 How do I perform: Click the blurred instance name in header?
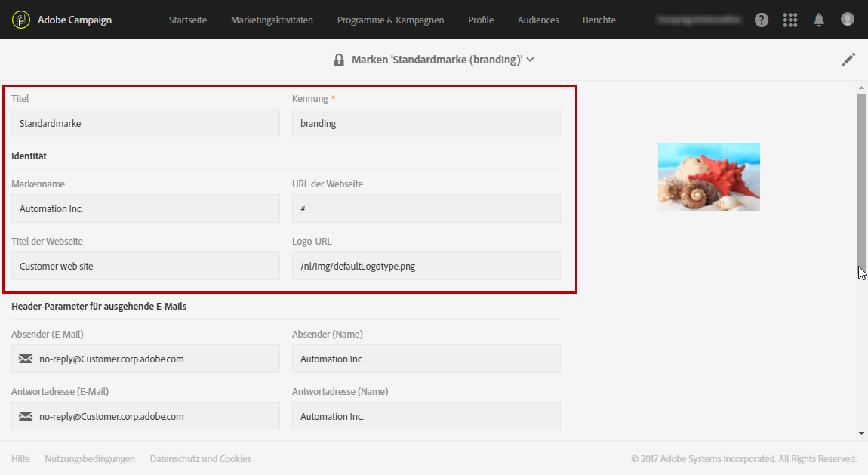(x=699, y=20)
